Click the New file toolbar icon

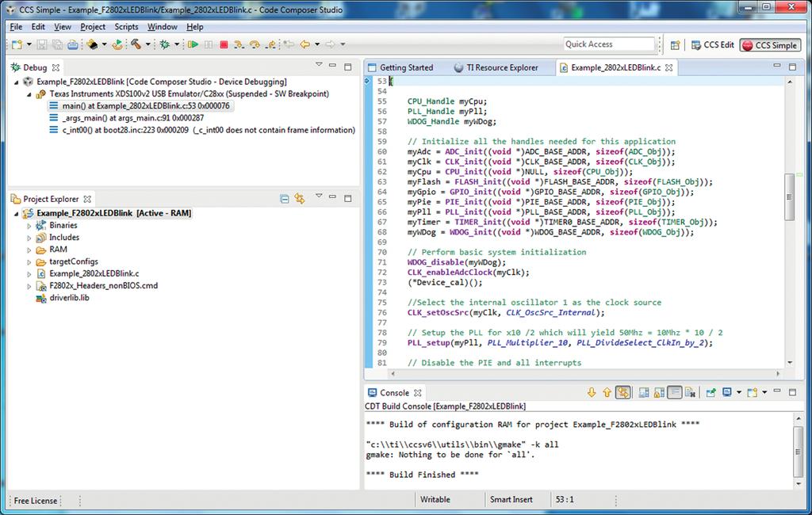(17, 45)
